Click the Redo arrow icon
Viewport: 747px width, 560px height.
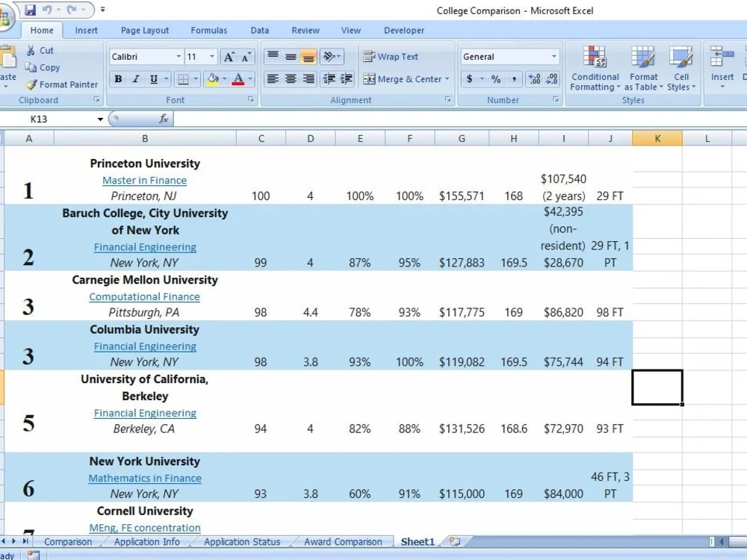click(x=72, y=10)
